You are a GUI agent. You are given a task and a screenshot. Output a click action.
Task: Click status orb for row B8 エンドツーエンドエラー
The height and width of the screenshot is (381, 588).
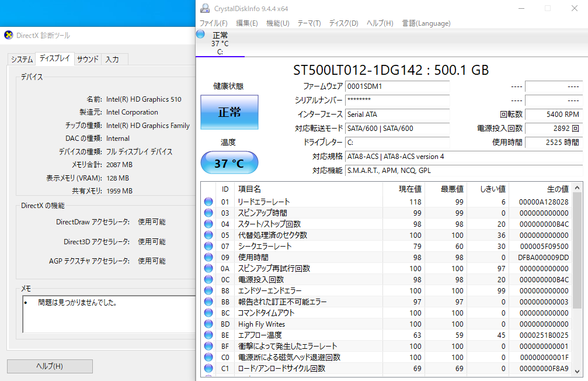[x=208, y=290]
